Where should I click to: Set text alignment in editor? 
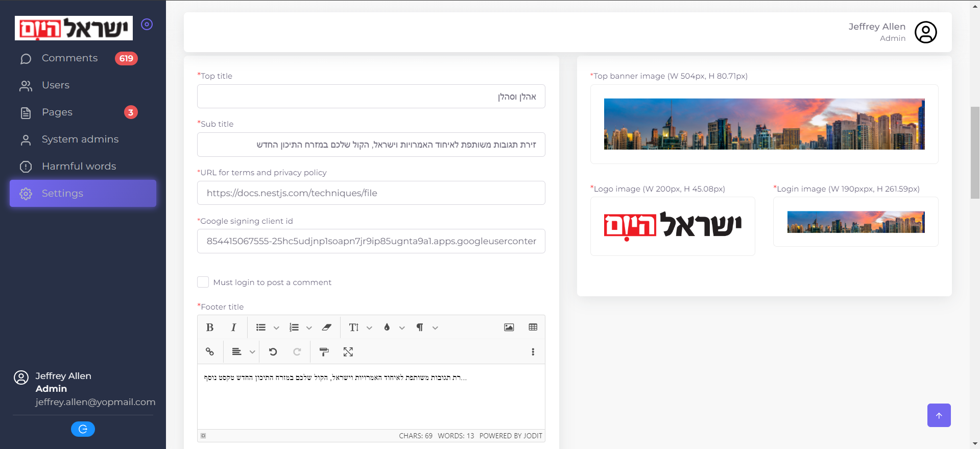pos(236,351)
